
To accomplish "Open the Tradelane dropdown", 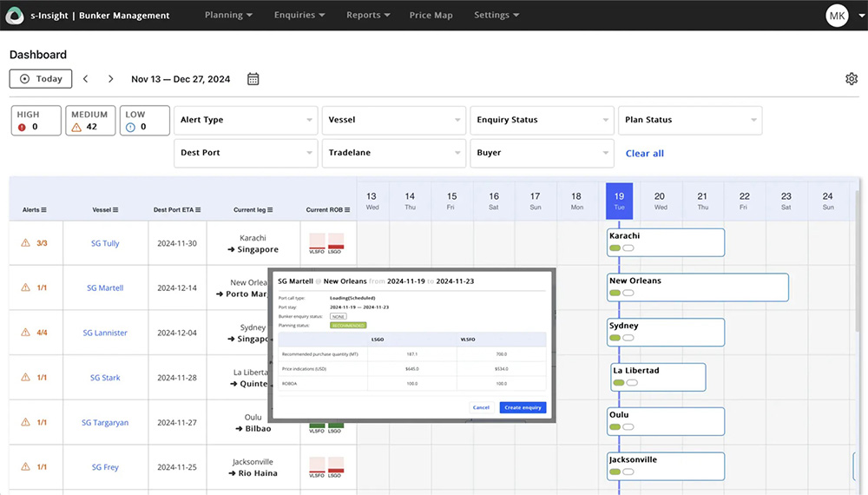I will pyautogui.click(x=394, y=153).
